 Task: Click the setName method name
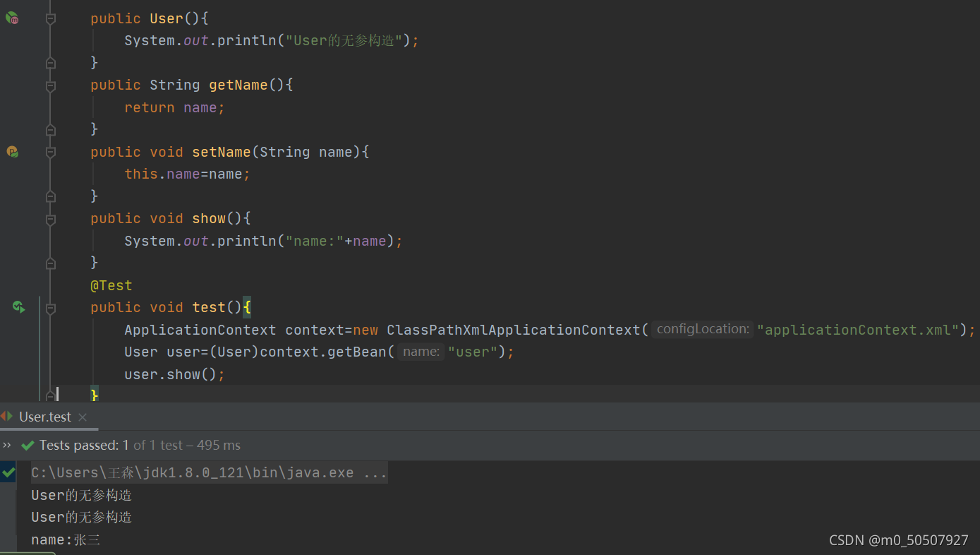(222, 152)
